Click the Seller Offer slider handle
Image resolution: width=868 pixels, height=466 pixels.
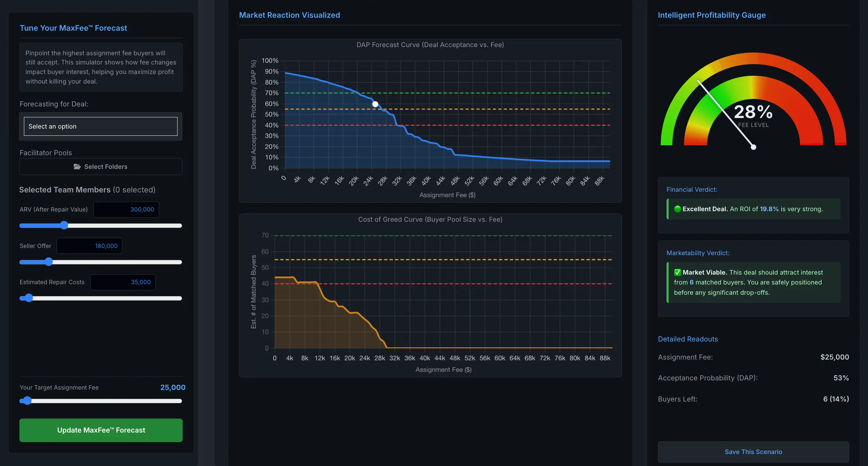point(49,262)
